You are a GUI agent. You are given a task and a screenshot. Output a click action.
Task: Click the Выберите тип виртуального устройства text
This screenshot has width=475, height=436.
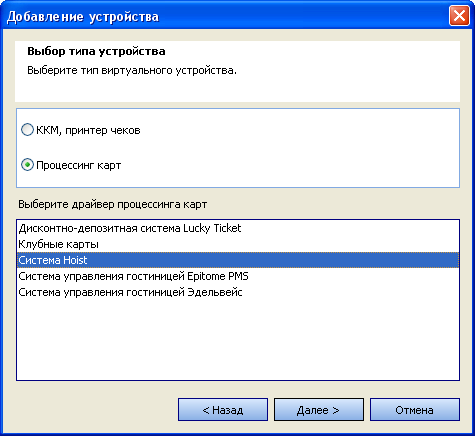click(132, 70)
